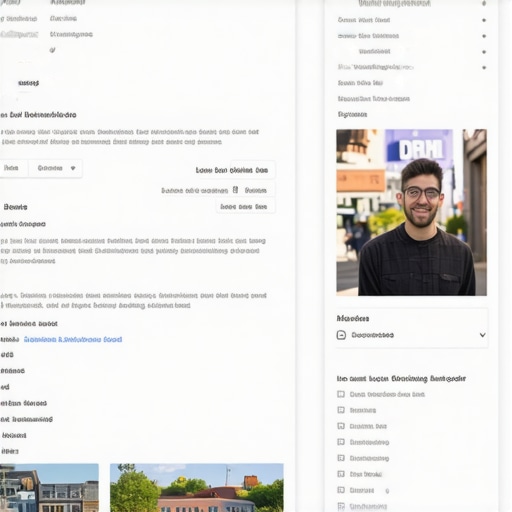Open the dropdown with the small down arrow at left
This screenshot has height=512, width=512.
[x=55, y=168]
